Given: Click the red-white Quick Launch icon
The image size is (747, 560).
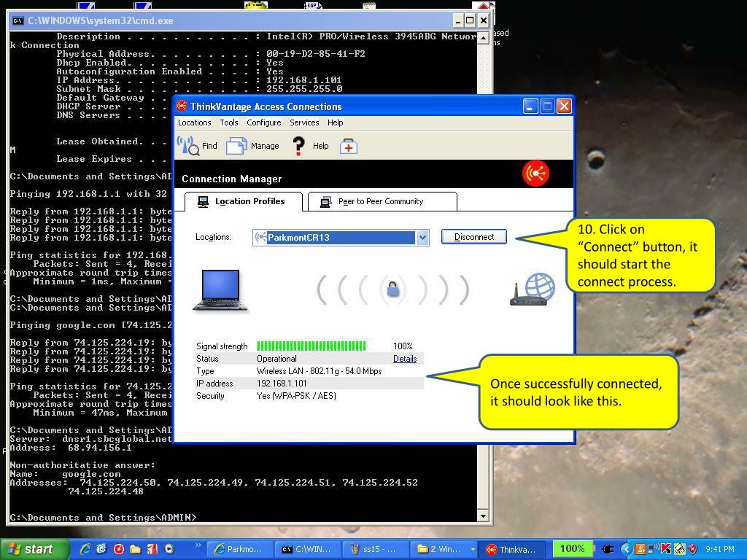Looking at the screenshot, I should 152,549.
